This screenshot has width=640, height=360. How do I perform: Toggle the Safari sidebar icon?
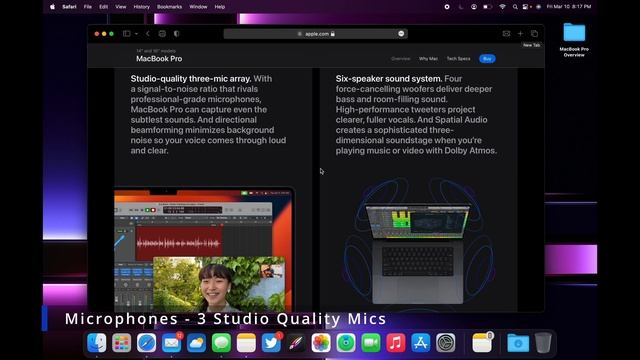127,34
